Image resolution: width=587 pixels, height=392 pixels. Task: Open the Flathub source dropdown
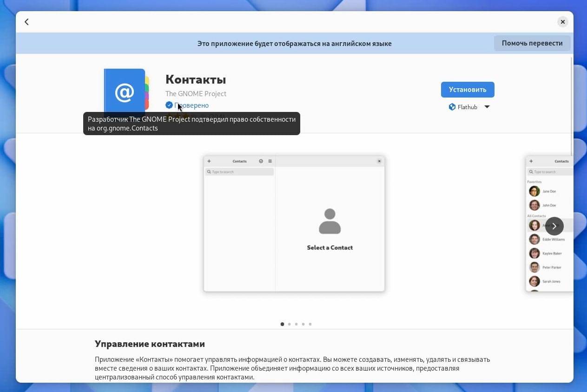pos(469,107)
